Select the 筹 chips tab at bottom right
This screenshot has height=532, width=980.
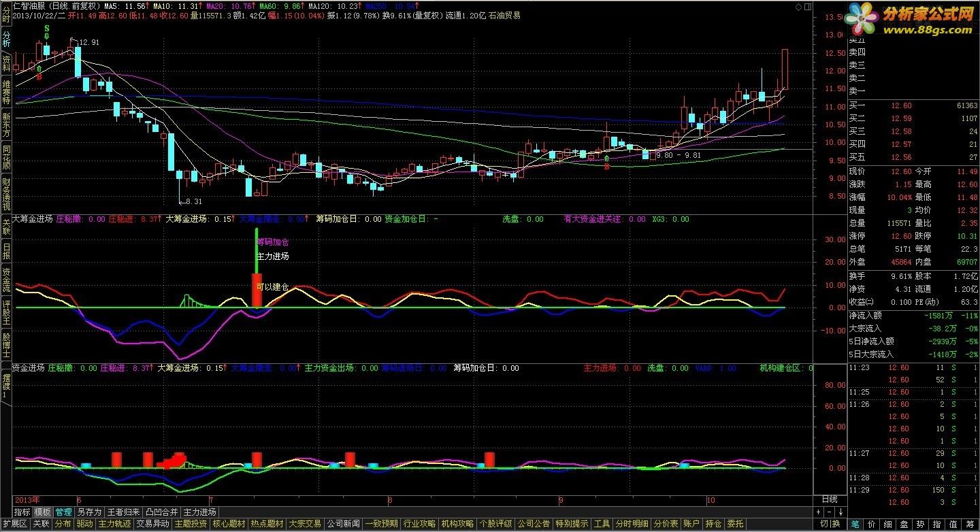(970, 524)
